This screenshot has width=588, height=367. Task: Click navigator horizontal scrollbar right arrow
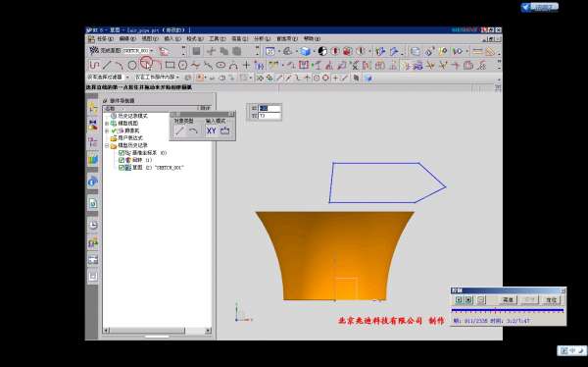(208, 331)
